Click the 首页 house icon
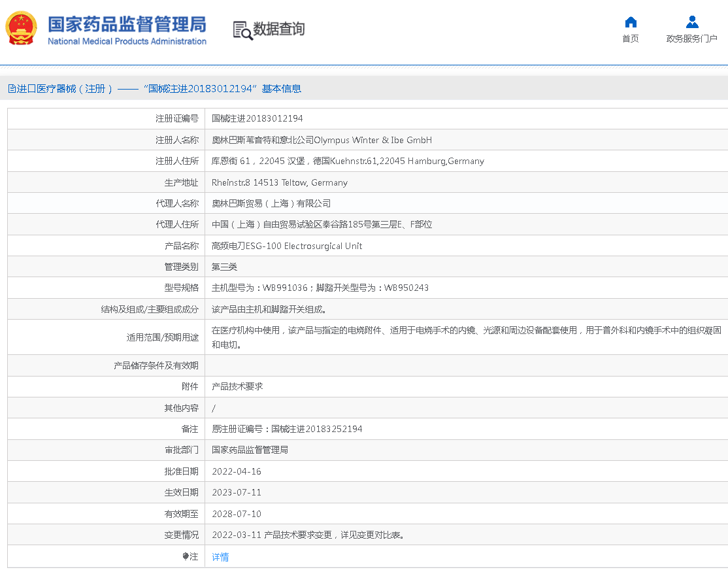This screenshot has height=572, width=728. (x=631, y=22)
